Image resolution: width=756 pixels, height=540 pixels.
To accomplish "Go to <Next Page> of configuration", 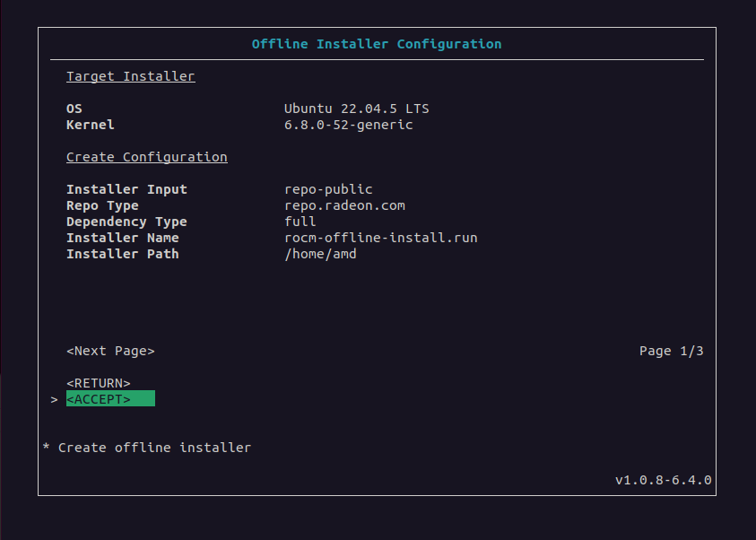I will click(110, 351).
